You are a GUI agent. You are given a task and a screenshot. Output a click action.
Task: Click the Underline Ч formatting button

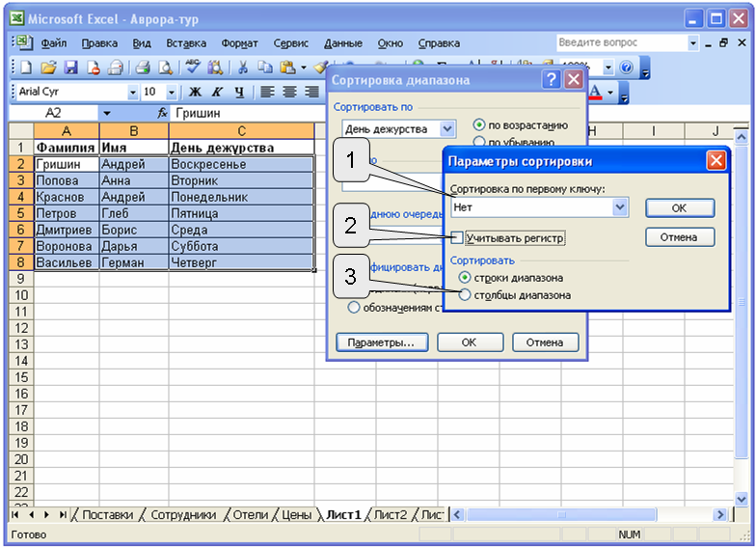238,92
